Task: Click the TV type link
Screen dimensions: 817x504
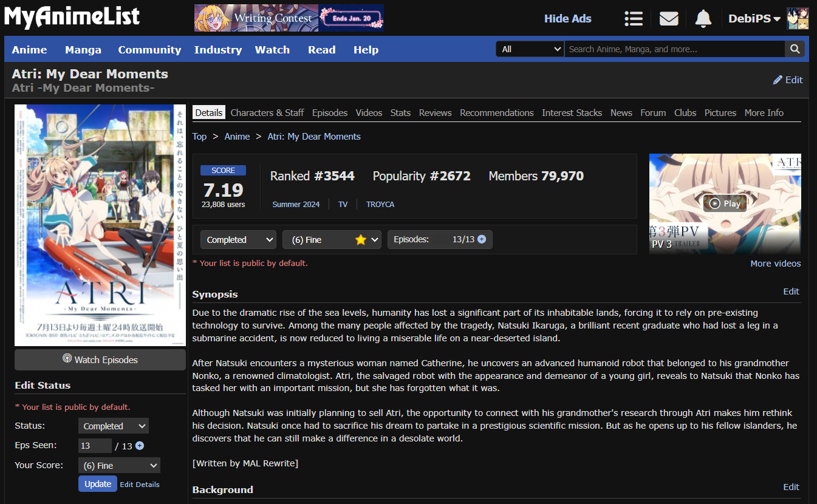Action: 343,205
